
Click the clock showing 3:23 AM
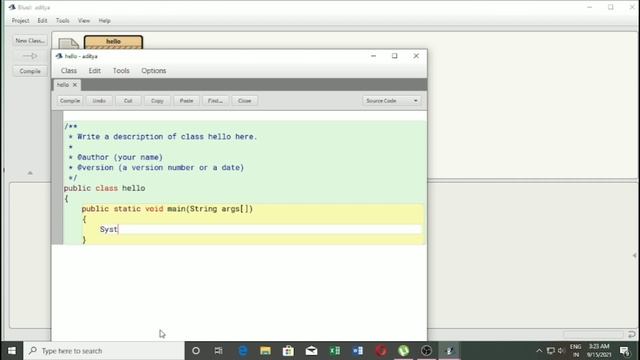[598, 351]
